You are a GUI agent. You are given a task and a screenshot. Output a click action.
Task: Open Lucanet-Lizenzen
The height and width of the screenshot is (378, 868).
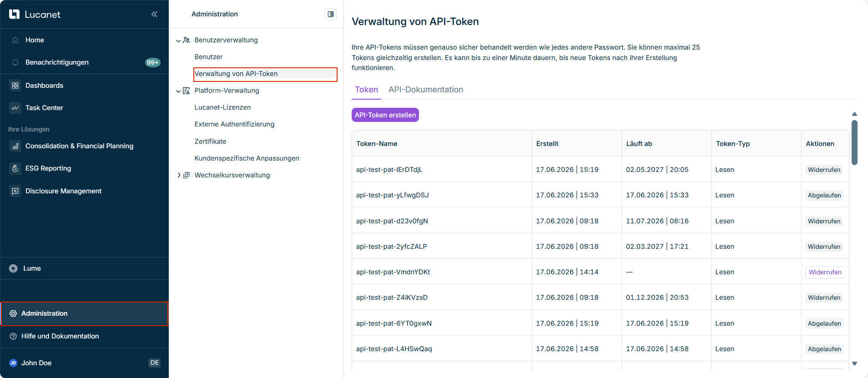point(222,107)
